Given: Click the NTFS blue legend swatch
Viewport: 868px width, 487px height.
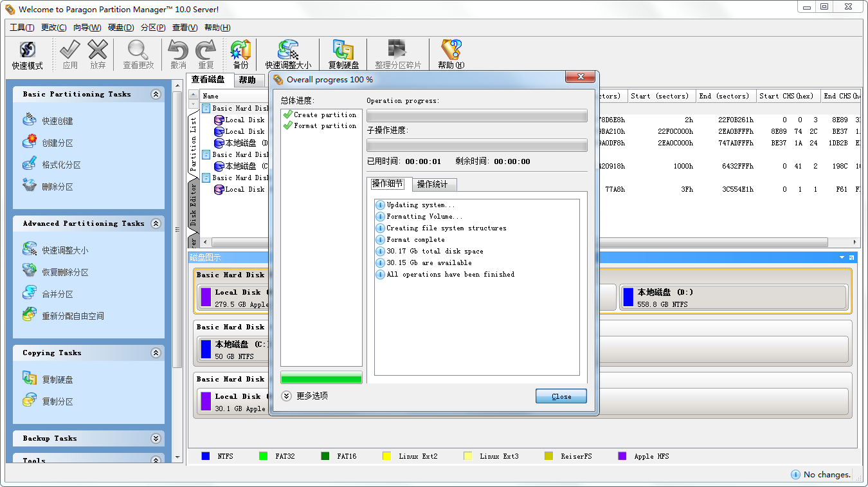Looking at the screenshot, I should click(206, 456).
